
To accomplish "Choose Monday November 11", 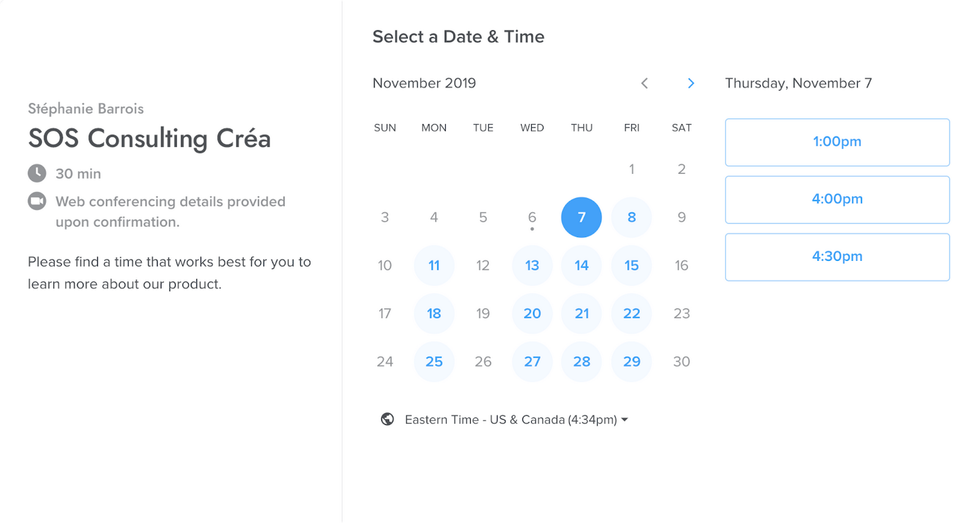I will coord(434,265).
